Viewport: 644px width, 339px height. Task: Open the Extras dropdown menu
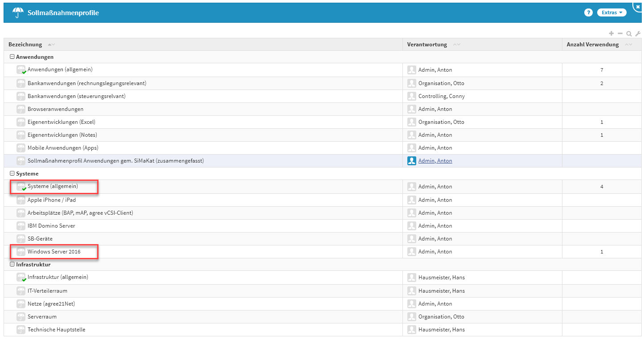point(611,12)
